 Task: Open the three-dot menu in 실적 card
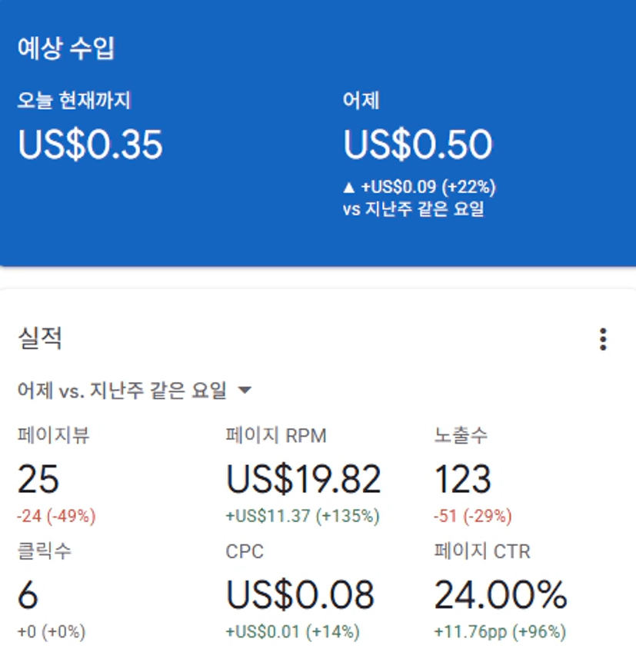[603, 339]
